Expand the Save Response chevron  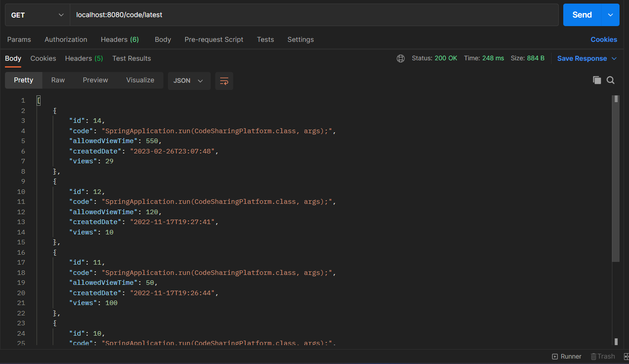click(x=614, y=58)
